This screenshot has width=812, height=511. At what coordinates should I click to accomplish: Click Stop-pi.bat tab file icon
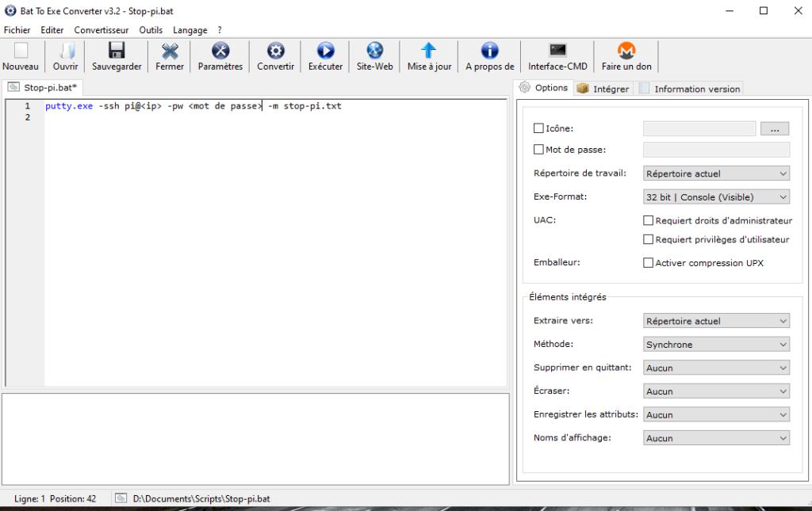point(13,87)
